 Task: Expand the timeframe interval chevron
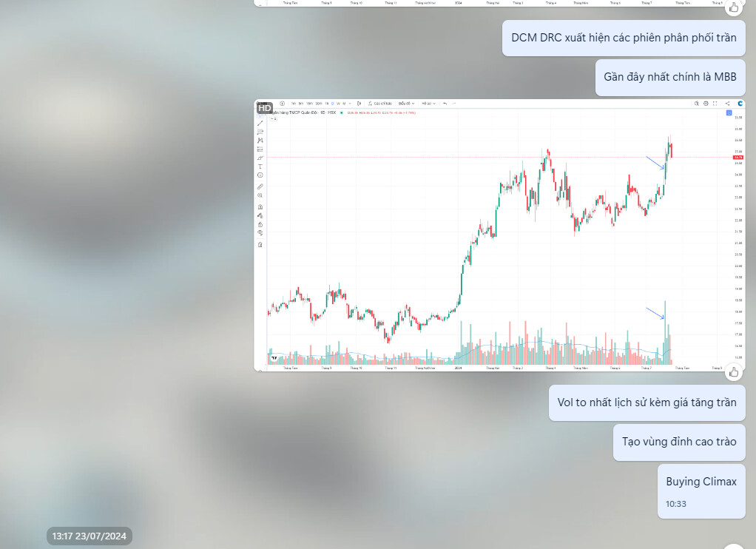coord(350,104)
